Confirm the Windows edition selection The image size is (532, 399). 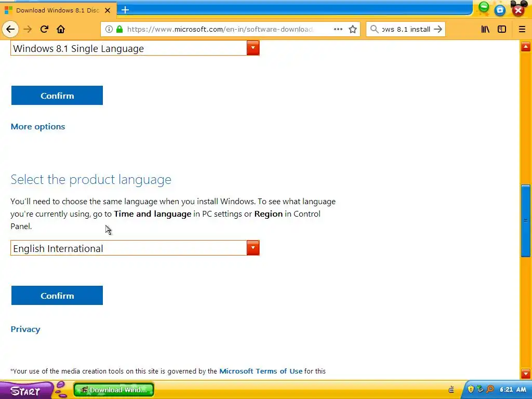tap(57, 96)
